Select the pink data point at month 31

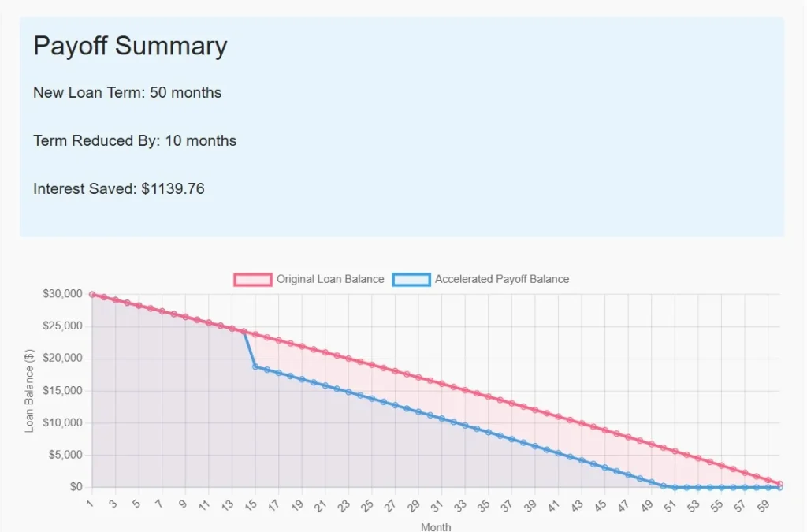tap(442, 384)
